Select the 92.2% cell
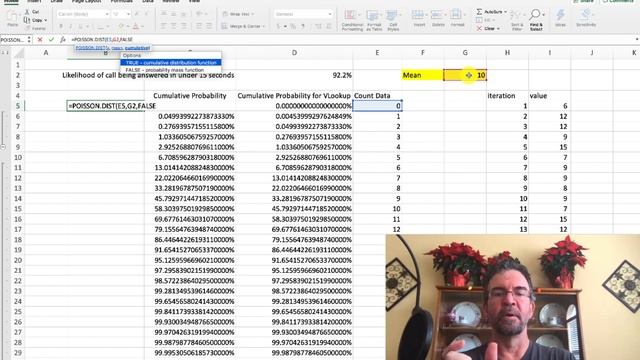This screenshot has width=640, height=360. [x=294, y=75]
